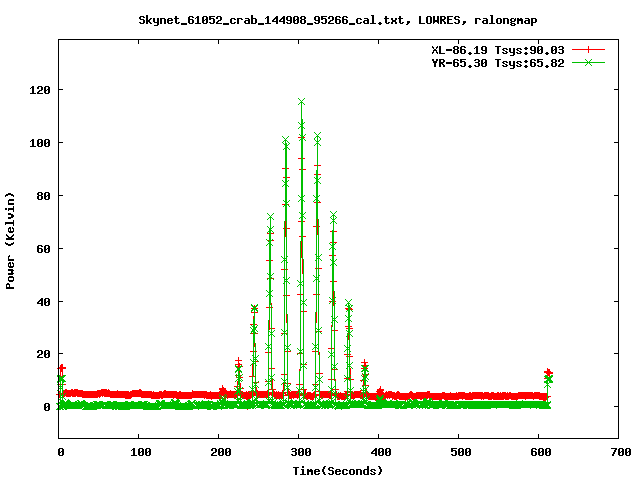
Task: Click the y-axis tick label 20
Action: tap(43, 354)
